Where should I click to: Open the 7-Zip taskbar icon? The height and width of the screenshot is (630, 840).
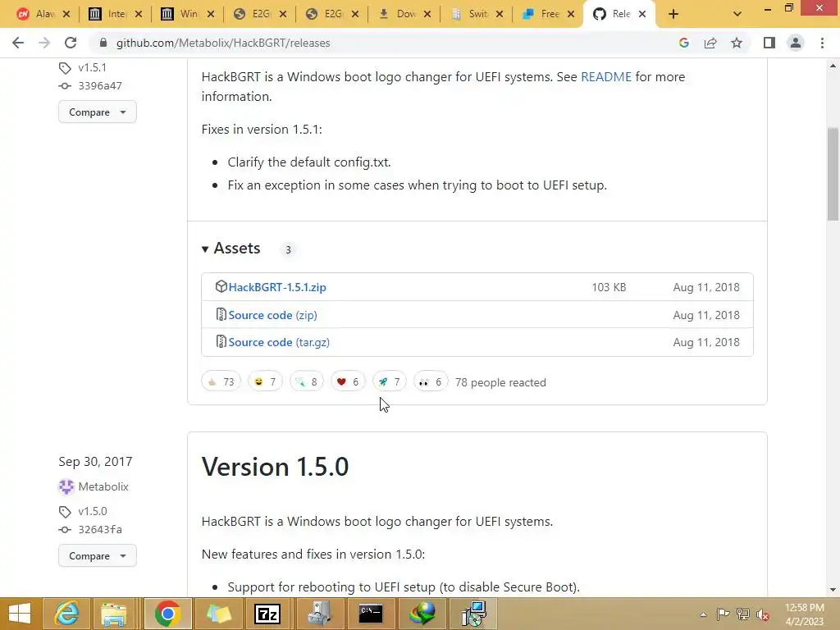click(267, 614)
